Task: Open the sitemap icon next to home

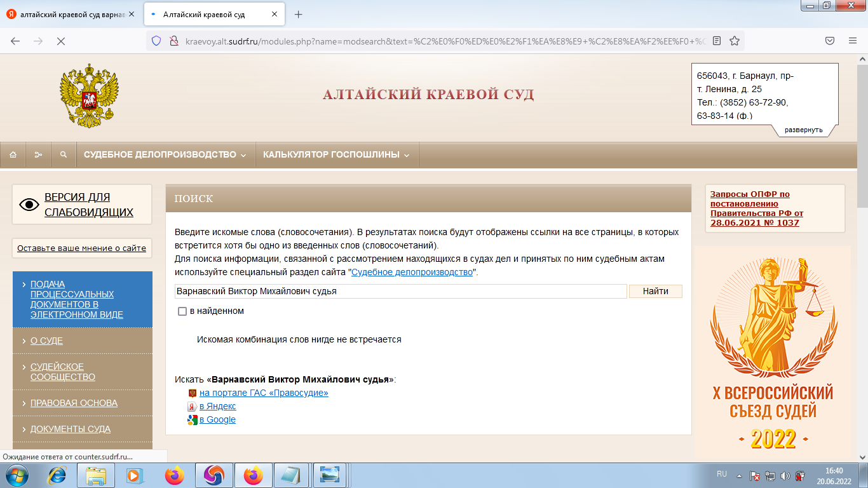Action: (38, 154)
